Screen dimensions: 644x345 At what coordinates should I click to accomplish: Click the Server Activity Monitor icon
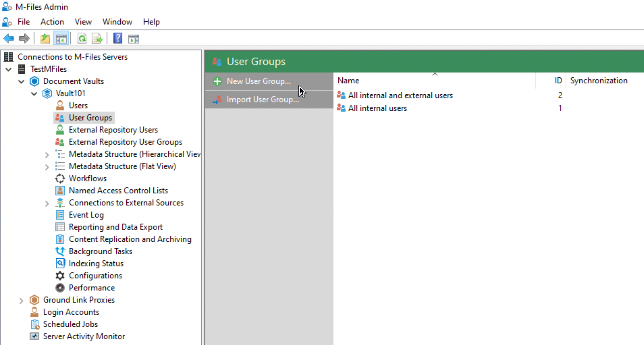[x=34, y=336]
